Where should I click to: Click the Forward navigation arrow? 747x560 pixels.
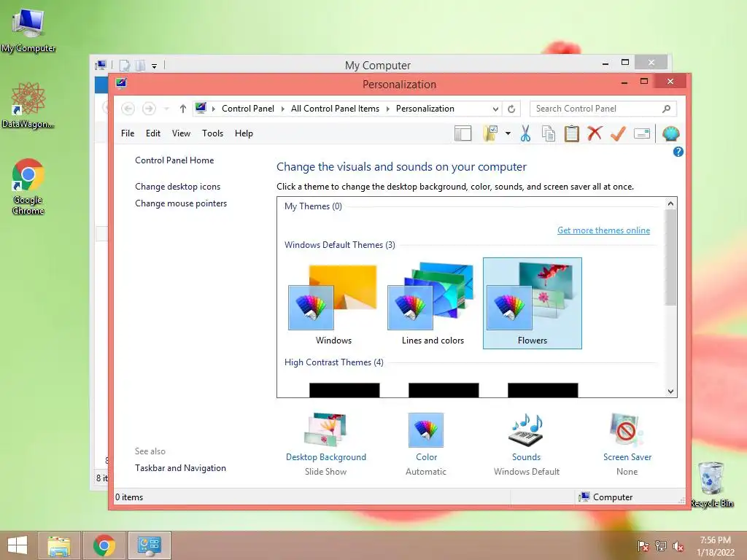[x=149, y=109]
